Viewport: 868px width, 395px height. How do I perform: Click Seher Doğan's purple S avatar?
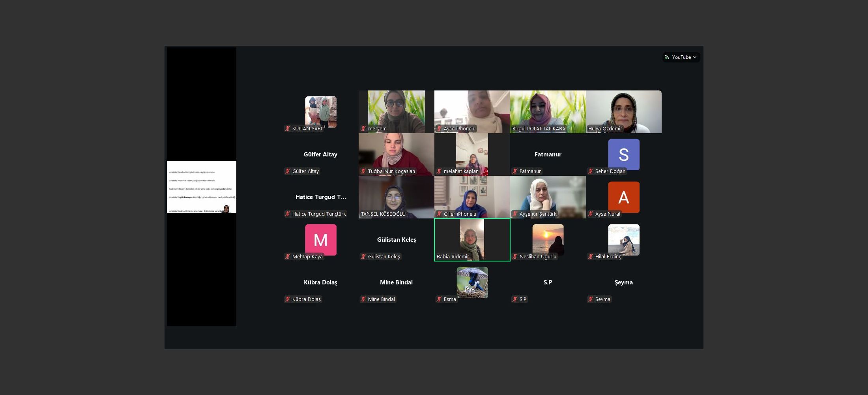[x=623, y=154]
